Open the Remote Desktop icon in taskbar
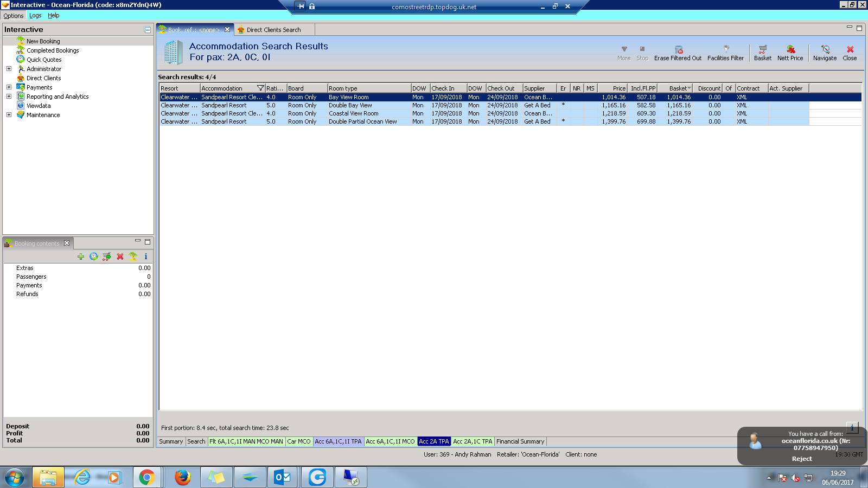This screenshot has width=868, height=488. click(x=351, y=477)
